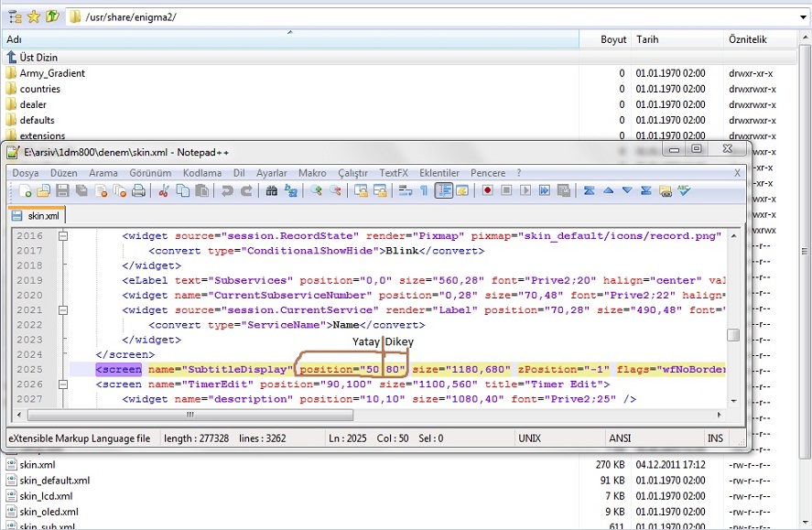Close the document with the menu-bar X
The height and width of the screenshot is (530, 812).
(737, 173)
